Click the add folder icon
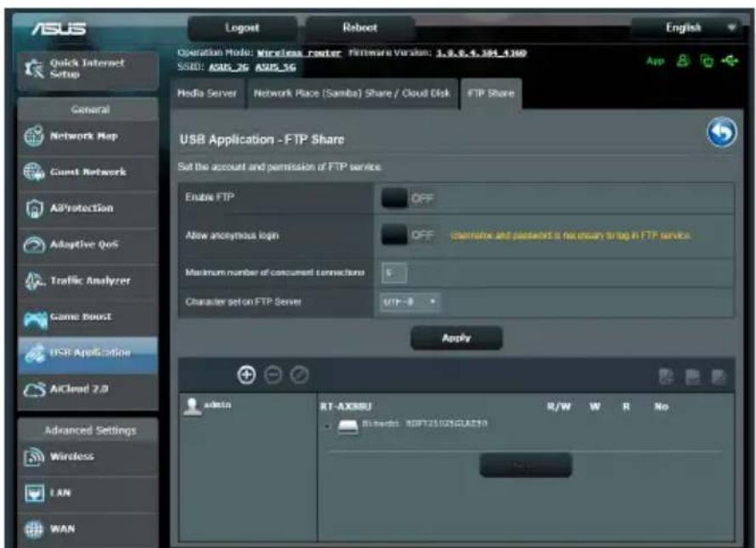Viewport: 756px width, 548px height. coord(666,376)
